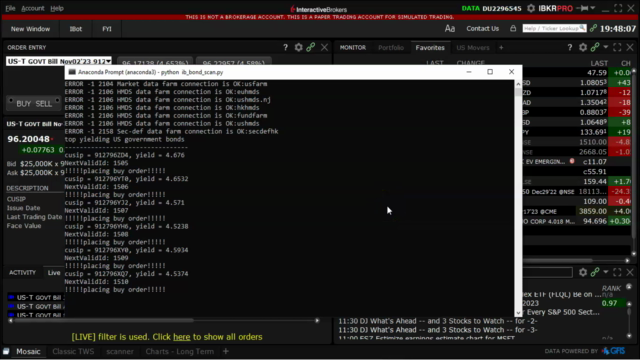Click the Mosaic layout icon at bottom-left
Image resolution: width=640 pixels, height=360 pixels.
[x=6, y=351]
